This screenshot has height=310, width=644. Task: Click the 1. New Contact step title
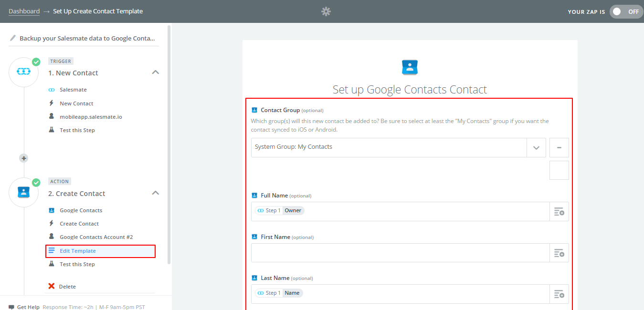[x=73, y=73]
